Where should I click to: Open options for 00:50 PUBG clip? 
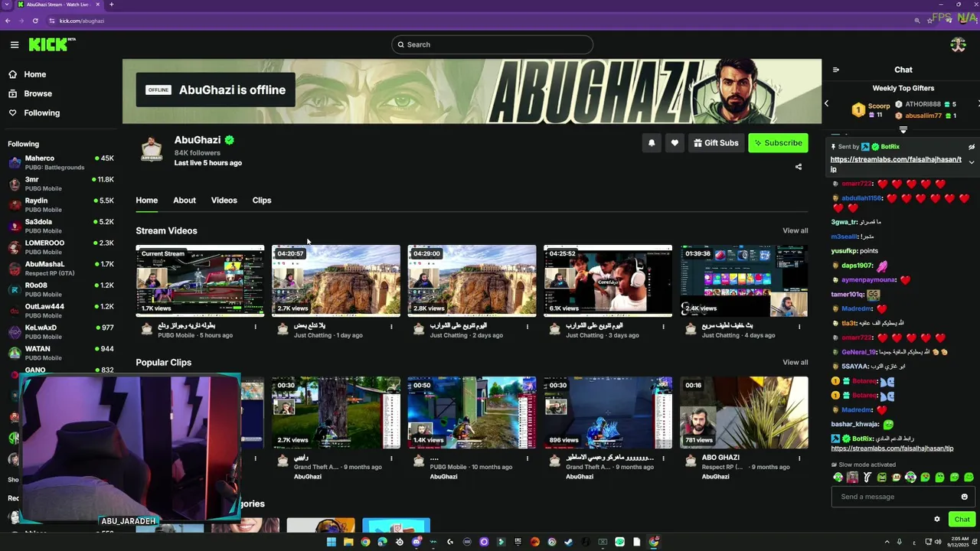coord(527,458)
